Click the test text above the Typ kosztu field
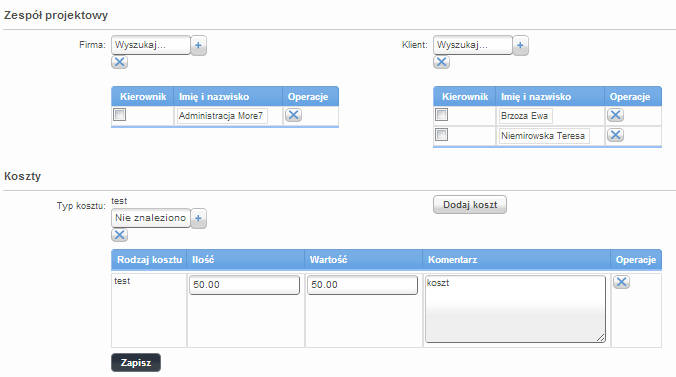The image size is (676, 377). click(x=119, y=201)
